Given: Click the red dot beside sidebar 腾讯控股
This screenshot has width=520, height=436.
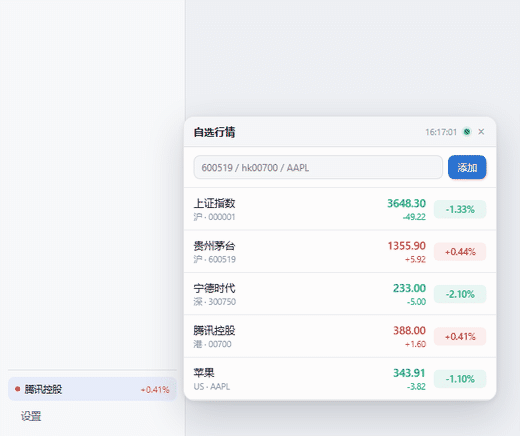Looking at the screenshot, I should pyautogui.click(x=17, y=389).
